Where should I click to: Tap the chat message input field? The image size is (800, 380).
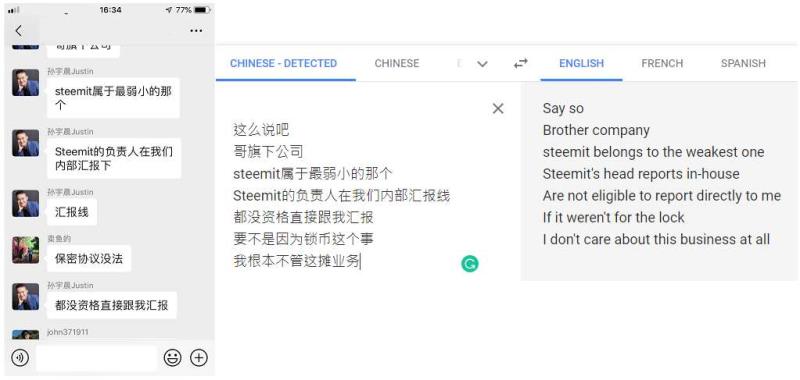[96, 358]
